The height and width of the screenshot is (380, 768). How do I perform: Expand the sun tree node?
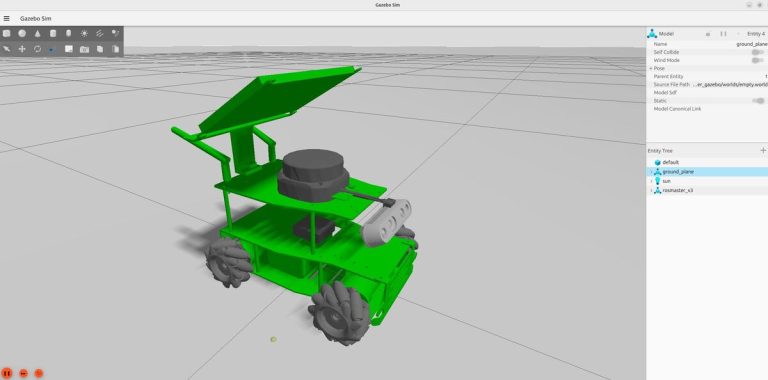click(x=651, y=181)
